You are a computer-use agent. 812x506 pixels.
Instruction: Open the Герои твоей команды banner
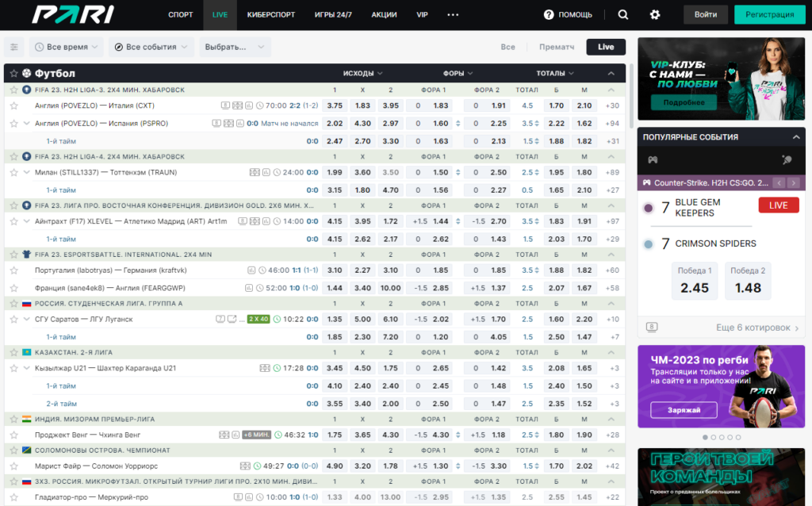click(x=722, y=477)
